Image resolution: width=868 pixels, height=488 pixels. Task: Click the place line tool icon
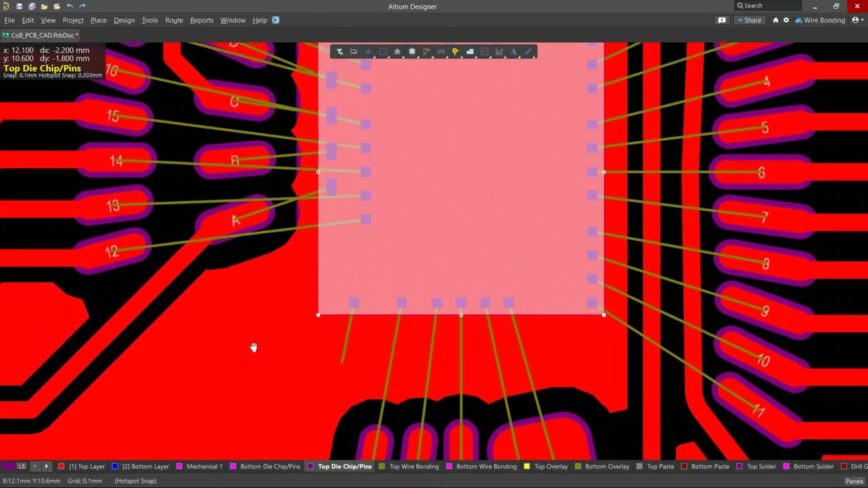coord(528,52)
